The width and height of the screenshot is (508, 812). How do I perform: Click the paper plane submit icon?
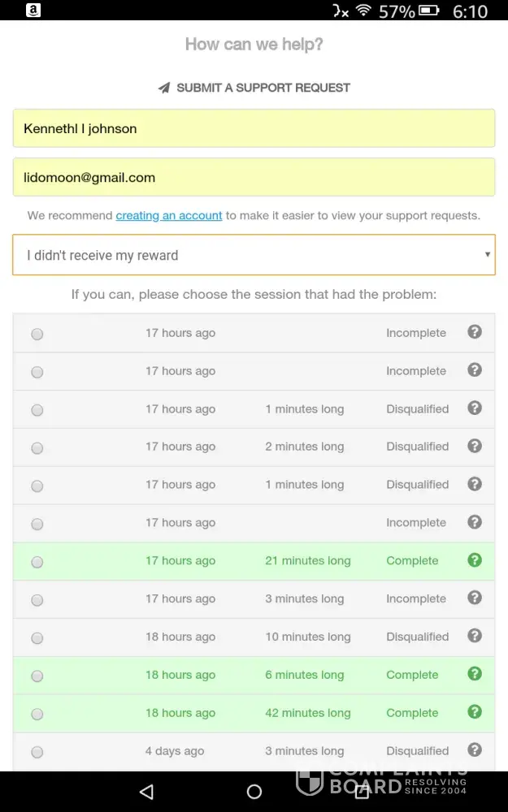click(164, 88)
